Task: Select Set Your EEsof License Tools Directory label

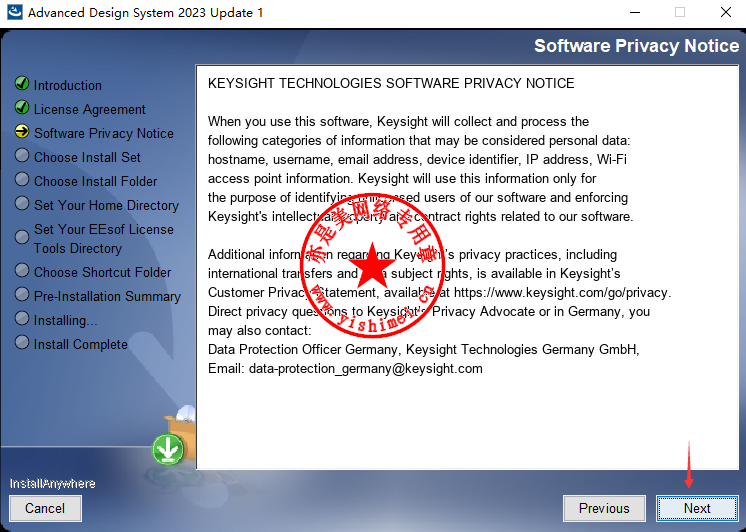Action: (x=104, y=239)
